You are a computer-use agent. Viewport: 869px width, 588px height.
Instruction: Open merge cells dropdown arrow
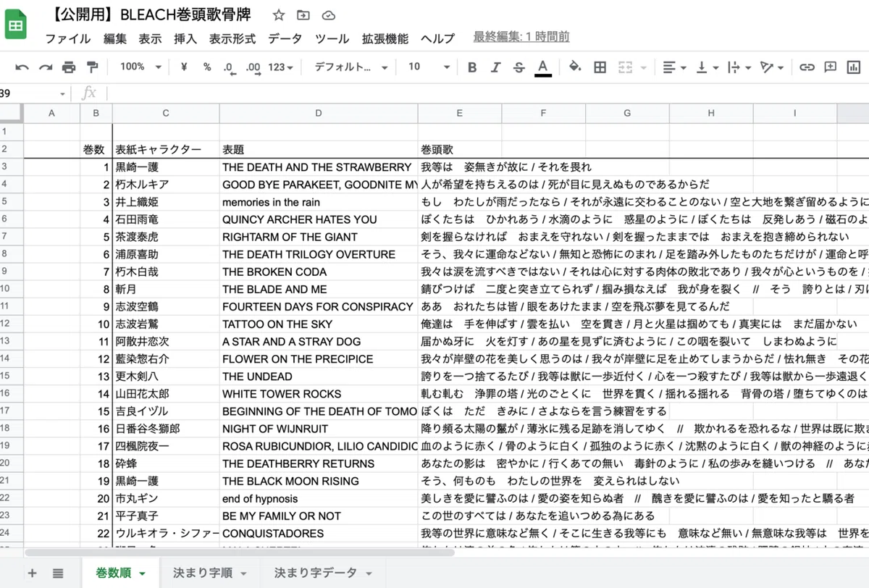point(643,68)
